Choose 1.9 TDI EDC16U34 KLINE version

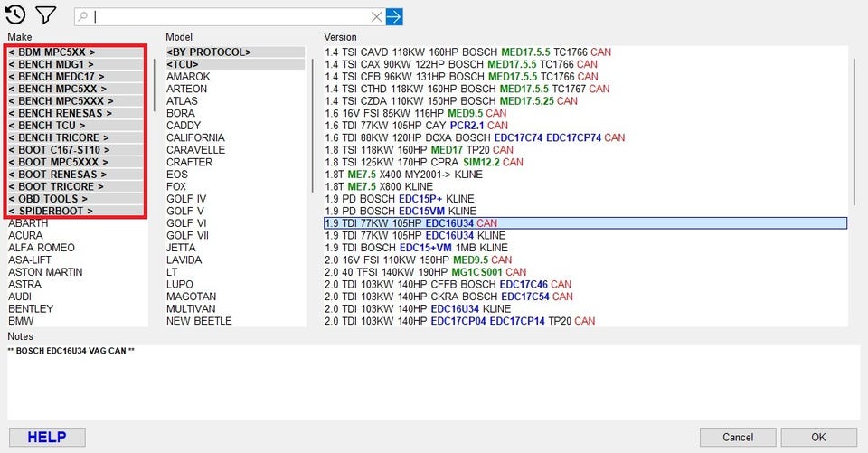[x=415, y=235]
